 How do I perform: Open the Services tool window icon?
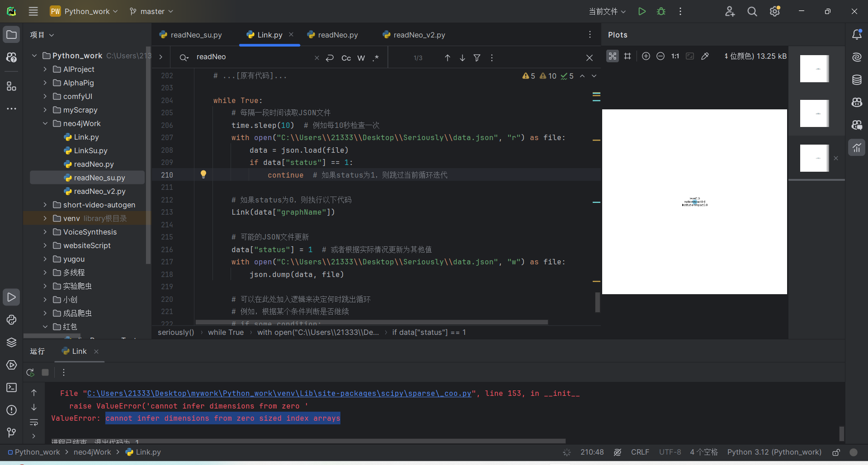[11, 365]
